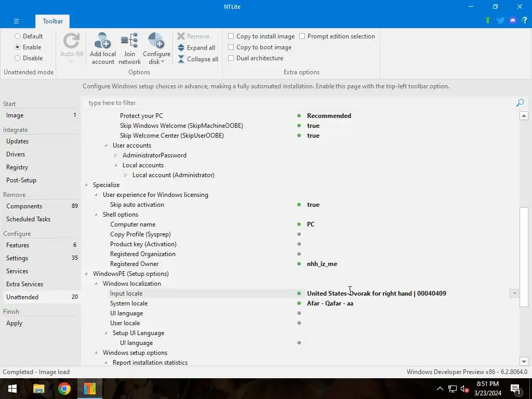Select the Registered Owner row
532x399 pixels.
pos(300,264)
